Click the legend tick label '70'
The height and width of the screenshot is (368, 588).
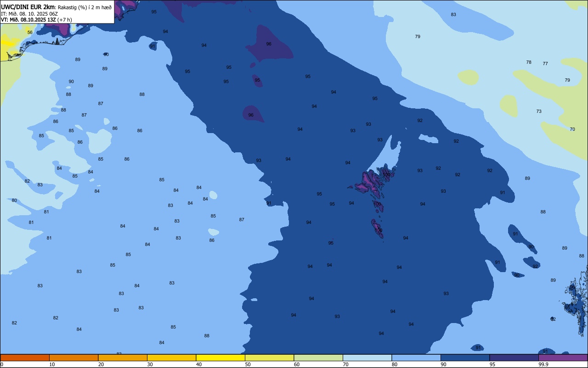(x=346, y=364)
